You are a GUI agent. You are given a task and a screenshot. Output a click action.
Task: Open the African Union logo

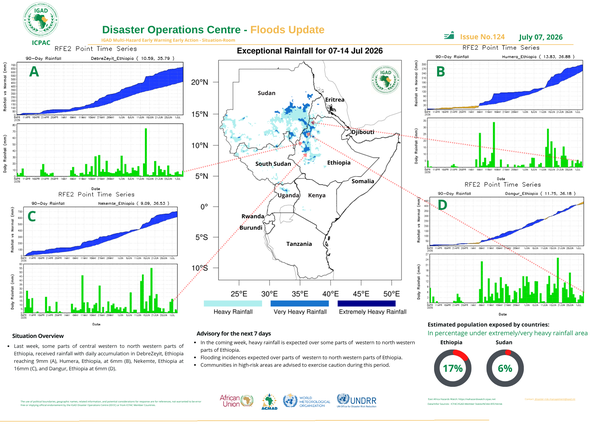point(236,401)
